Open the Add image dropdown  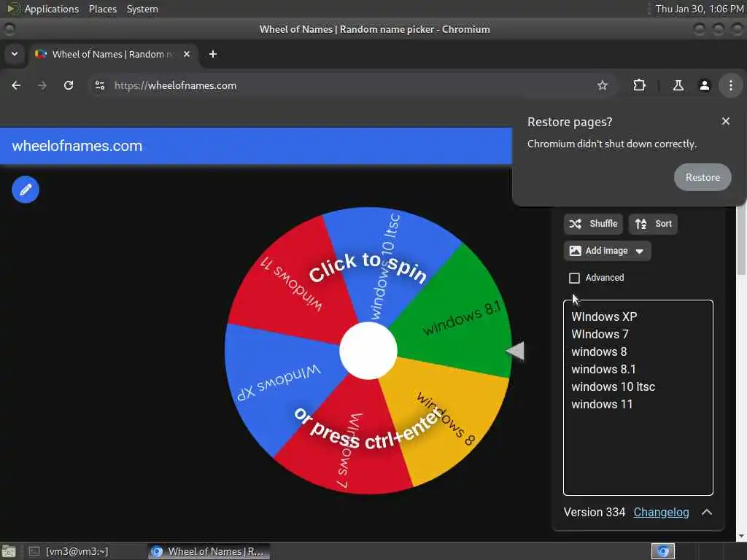(x=607, y=251)
